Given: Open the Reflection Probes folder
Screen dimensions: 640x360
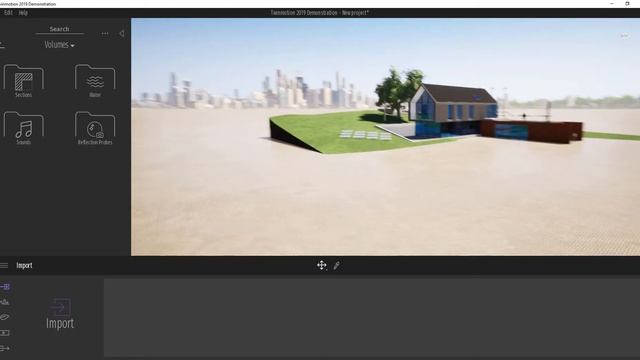Looking at the screenshot, I should click(95, 128).
